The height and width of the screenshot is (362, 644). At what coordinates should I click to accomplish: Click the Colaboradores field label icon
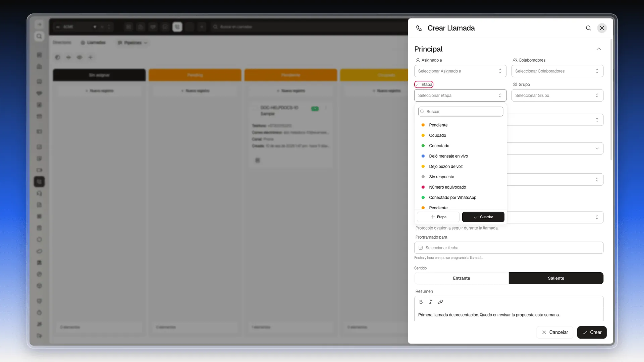pos(515,60)
